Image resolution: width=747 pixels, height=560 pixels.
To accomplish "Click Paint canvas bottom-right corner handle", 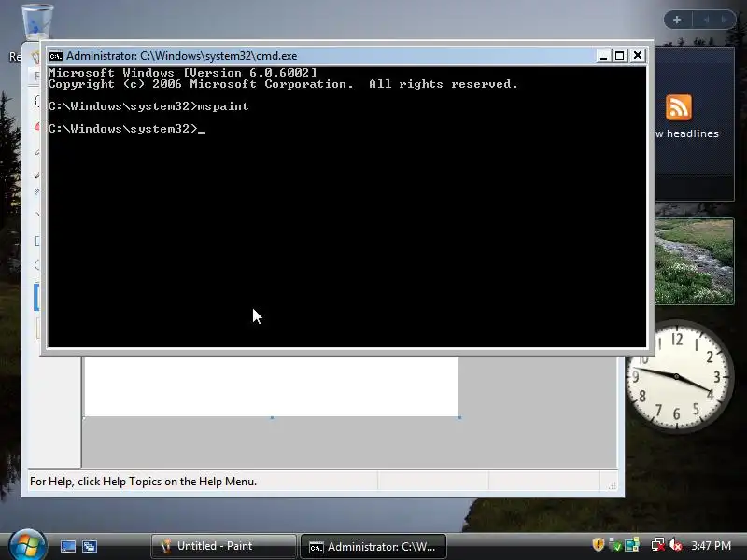I will pyautogui.click(x=459, y=417).
